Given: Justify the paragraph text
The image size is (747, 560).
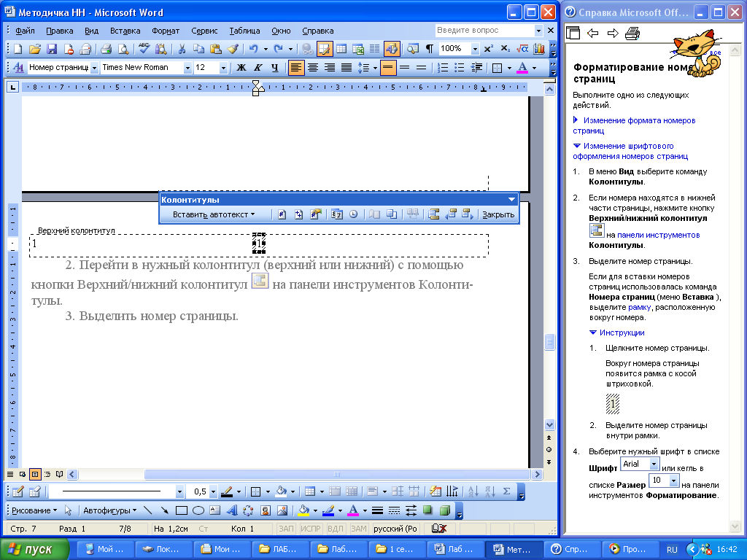Looking at the screenshot, I should (x=347, y=68).
